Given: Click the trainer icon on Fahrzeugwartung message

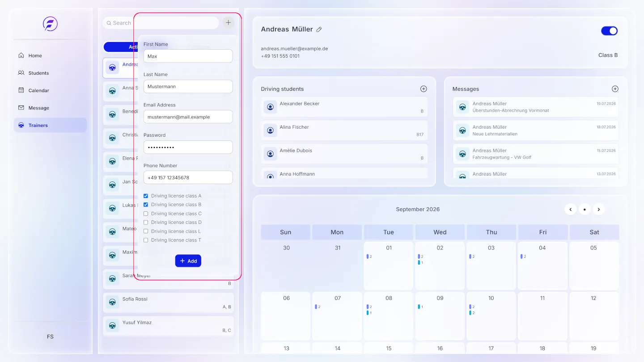Looking at the screenshot, I should pos(462,154).
